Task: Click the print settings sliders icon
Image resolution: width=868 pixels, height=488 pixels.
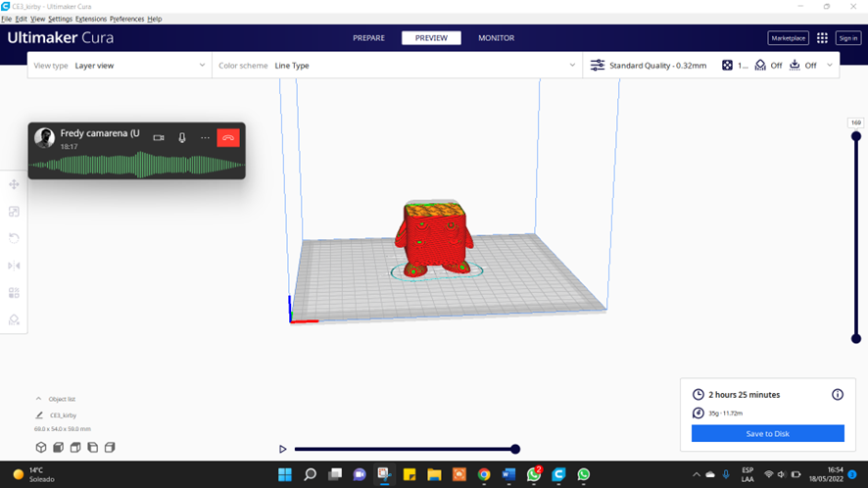Action: point(598,66)
